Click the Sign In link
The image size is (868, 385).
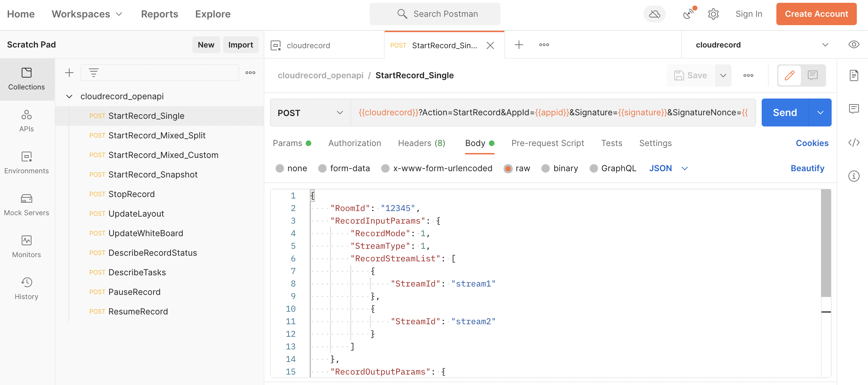tap(749, 14)
